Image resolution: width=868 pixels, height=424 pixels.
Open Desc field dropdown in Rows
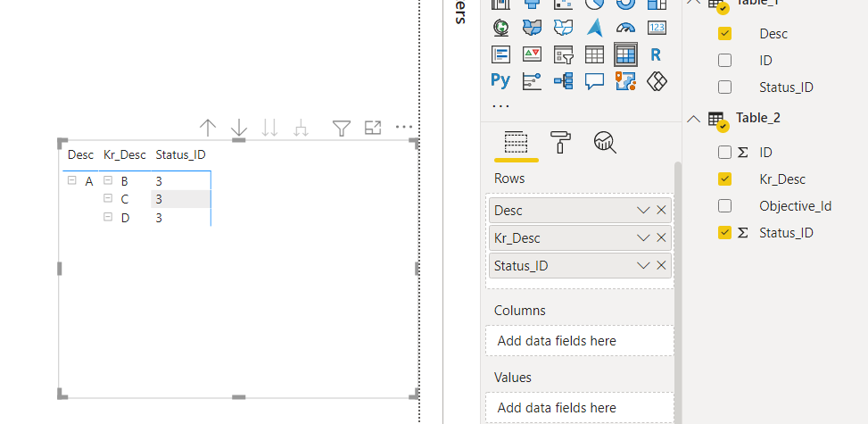click(642, 210)
